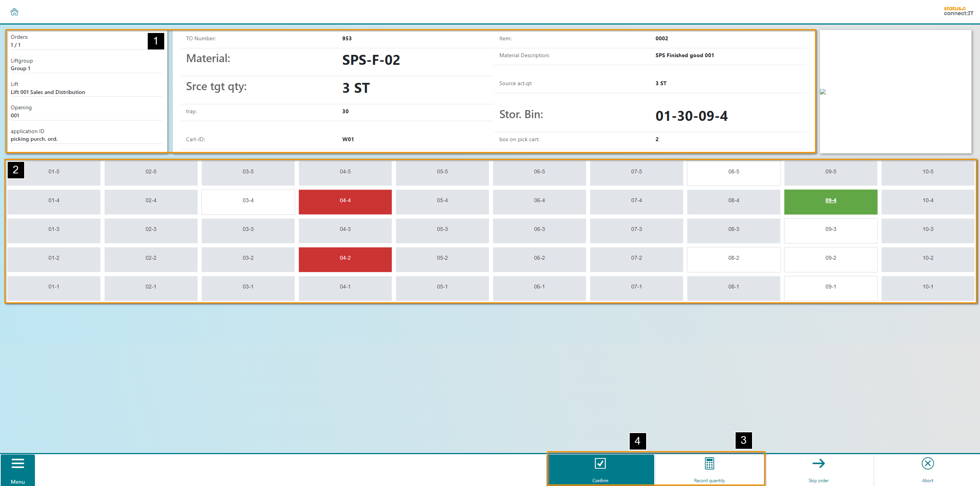Click the status.c connect:IT logo

click(x=958, y=11)
